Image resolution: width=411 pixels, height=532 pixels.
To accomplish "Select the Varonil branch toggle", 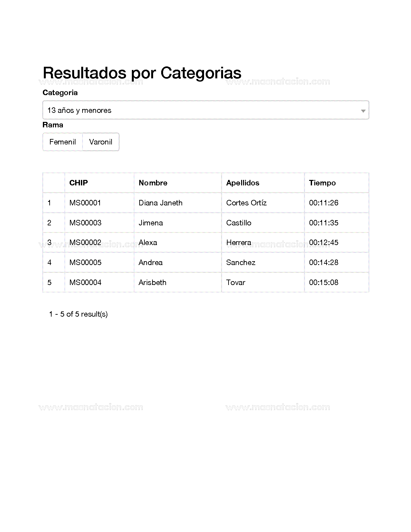I will [101, 142].
